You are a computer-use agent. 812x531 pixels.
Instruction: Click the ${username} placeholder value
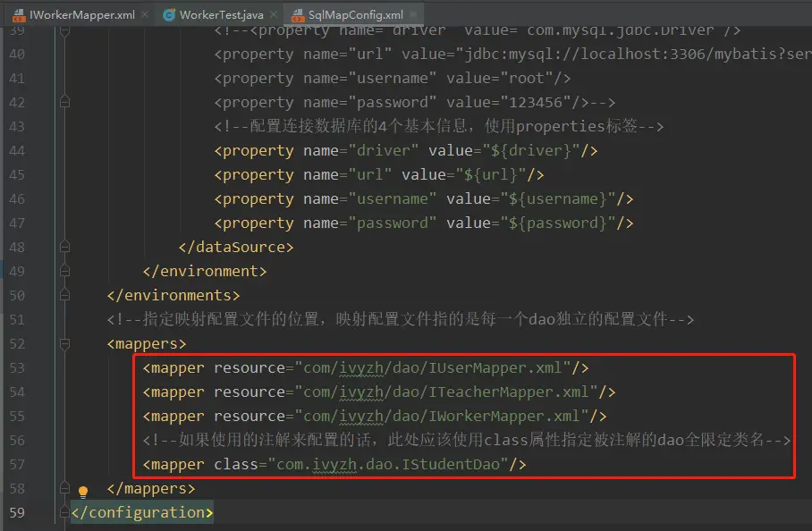[557, 198]
